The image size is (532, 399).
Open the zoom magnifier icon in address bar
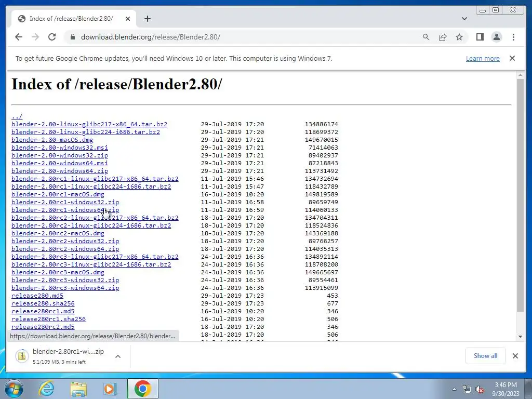[426, 37]
